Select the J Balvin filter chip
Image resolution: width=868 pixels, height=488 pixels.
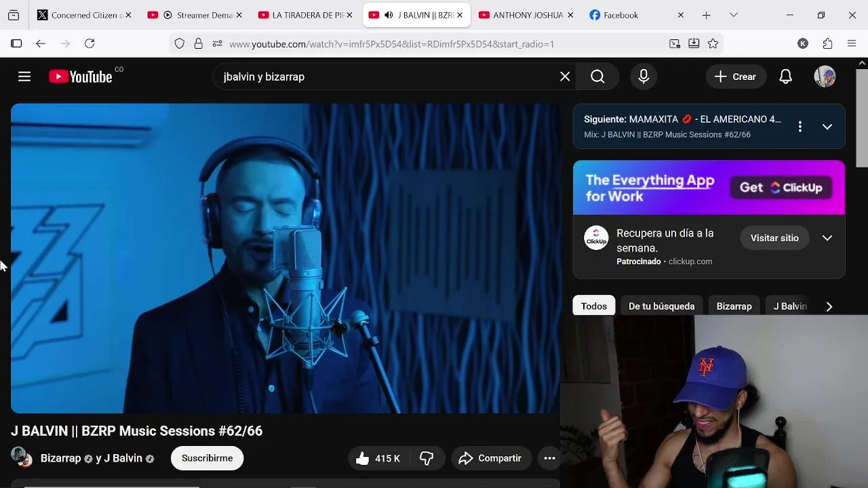[x=790, y=306]
